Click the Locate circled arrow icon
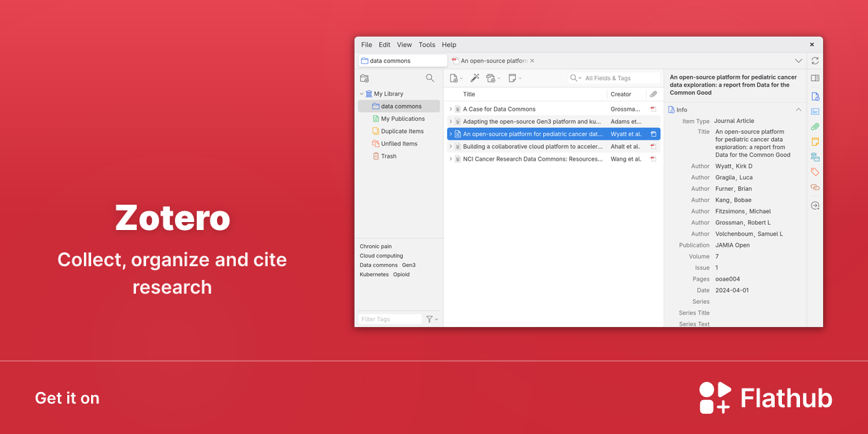The image size is (868, 434). point(815,205)
